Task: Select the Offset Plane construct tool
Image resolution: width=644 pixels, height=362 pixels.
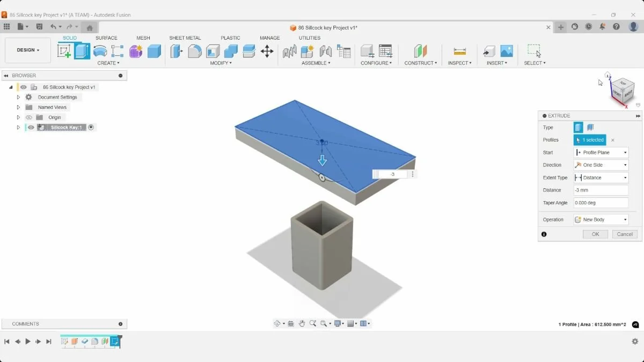Action: [420, 51]
